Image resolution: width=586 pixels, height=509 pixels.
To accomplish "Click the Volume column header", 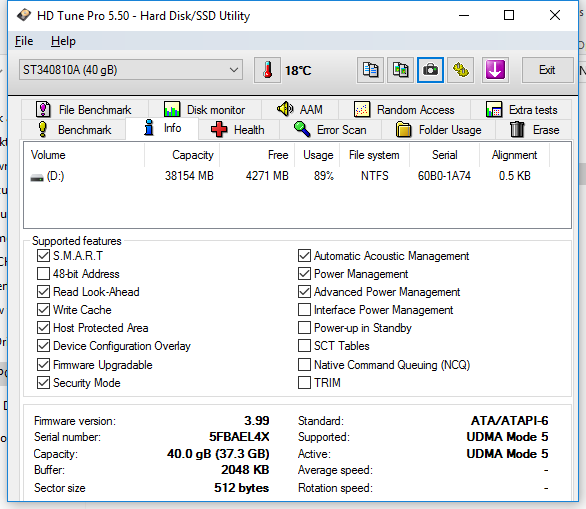I will click(x=84, y=155).
